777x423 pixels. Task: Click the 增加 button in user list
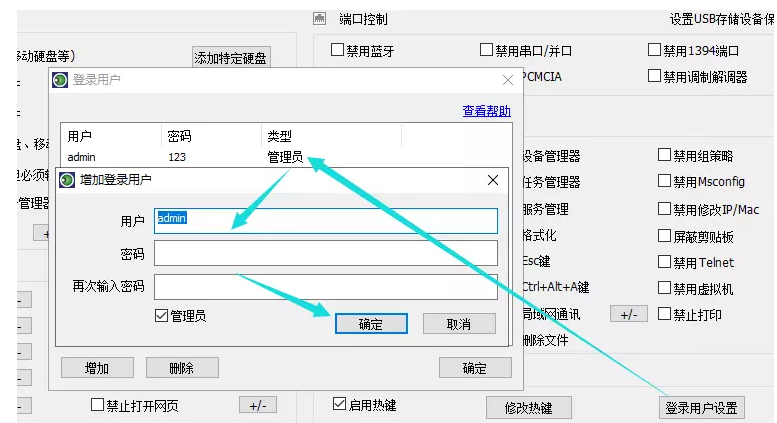[97, 368]
